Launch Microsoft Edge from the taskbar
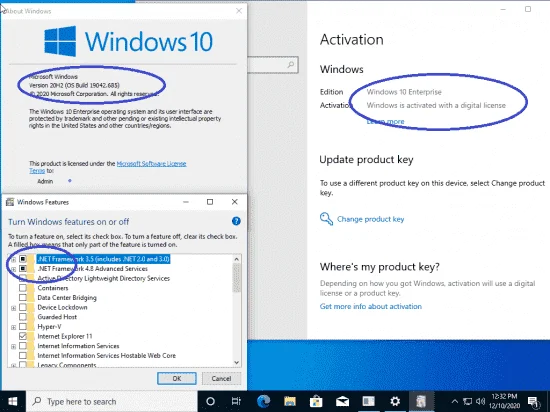The height and width of the screenshot is (412, 550). pyautogui.click(x=263, y=401)
